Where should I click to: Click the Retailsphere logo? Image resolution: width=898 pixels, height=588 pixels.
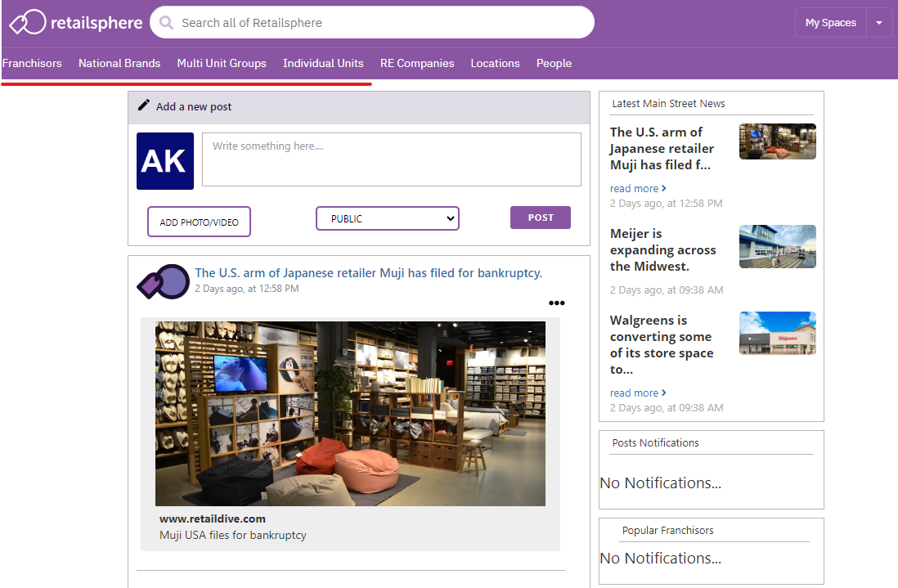tap(75, 22)
